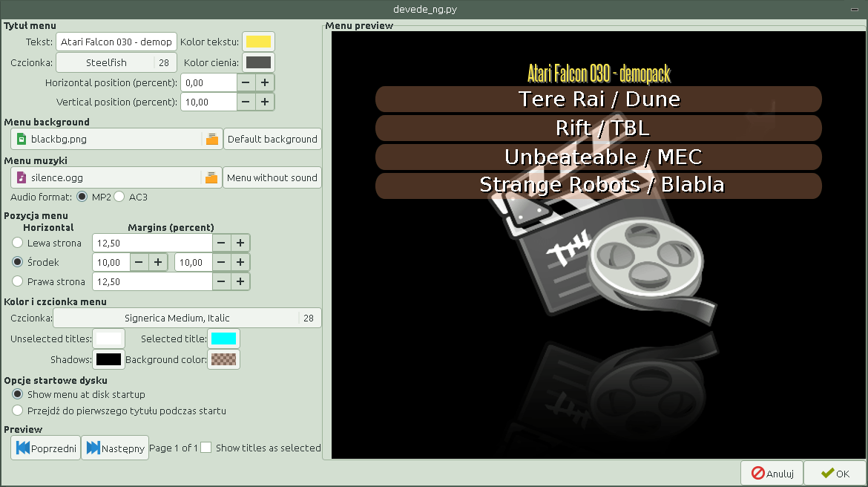Click preview title Atari Falcon 030 - demopack
868x487 pixels.
click(x=599, y=73)
